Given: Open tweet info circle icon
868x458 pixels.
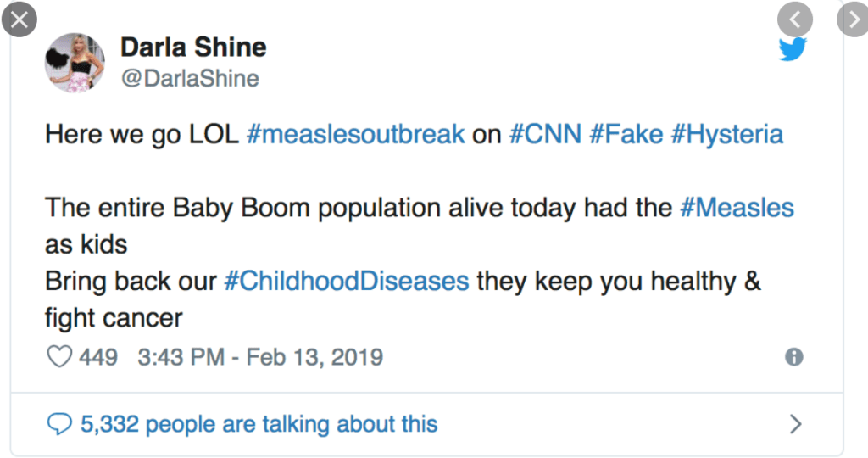Looking at the screenshot, I should pos(794,357).
